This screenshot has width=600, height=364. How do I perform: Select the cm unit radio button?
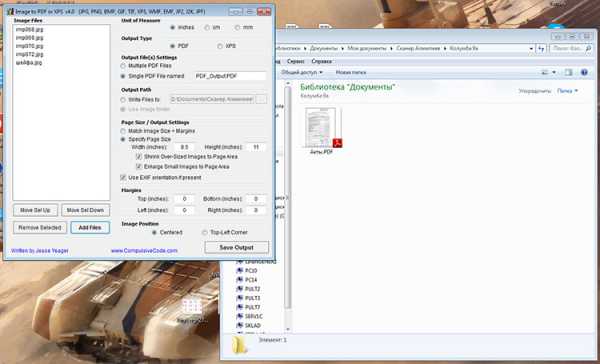pyautogui.click(x=207, y=28)
